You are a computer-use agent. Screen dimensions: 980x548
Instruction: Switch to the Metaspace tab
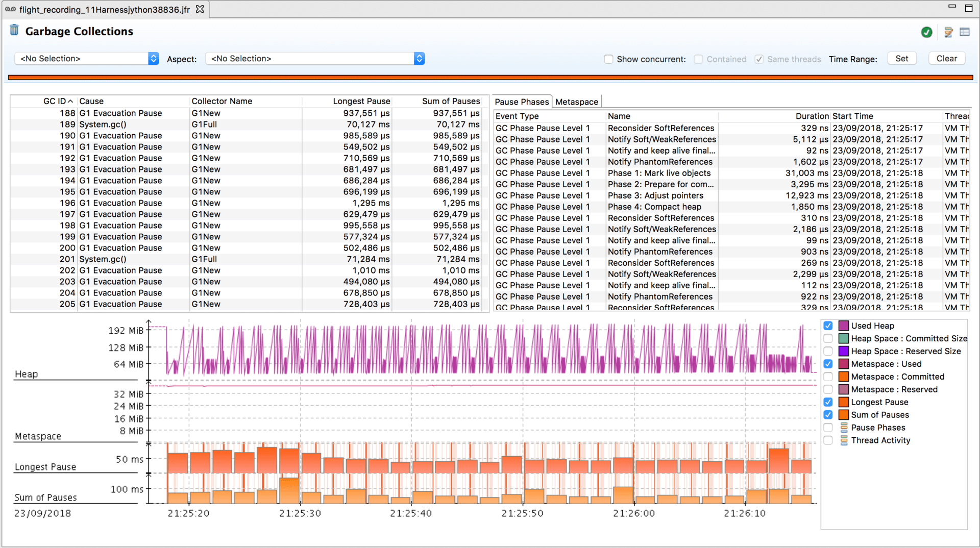point(576,102)
